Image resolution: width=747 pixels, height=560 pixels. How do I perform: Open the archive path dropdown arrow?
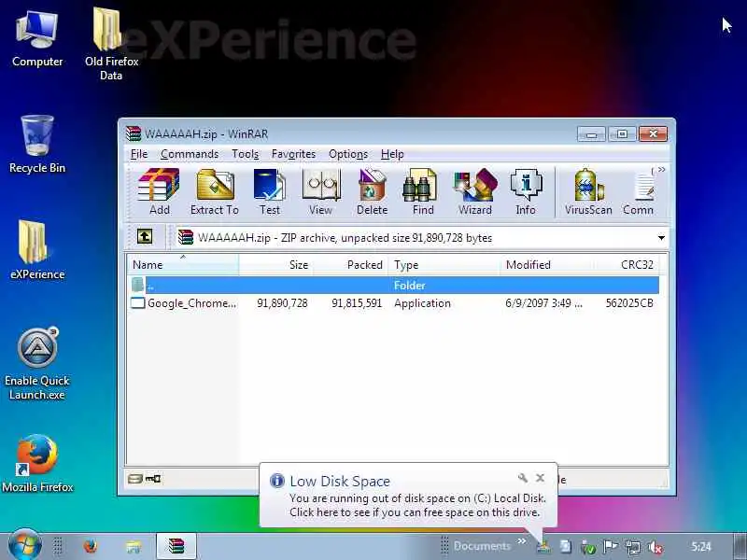[661, 238]
